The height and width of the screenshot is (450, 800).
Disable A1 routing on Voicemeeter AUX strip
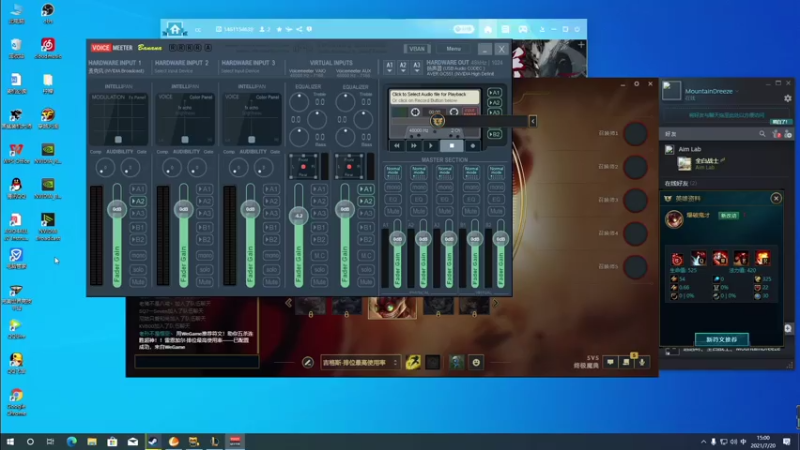click(x=366, y=189)
